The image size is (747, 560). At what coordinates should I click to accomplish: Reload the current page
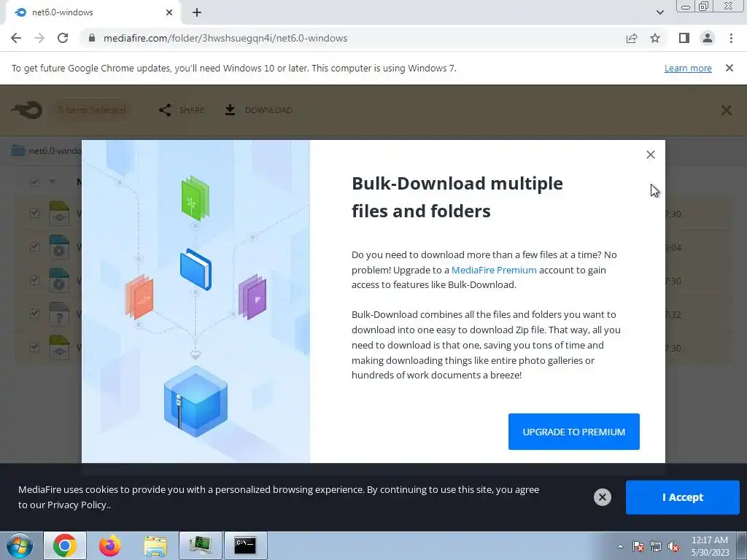tap(63, 38)
